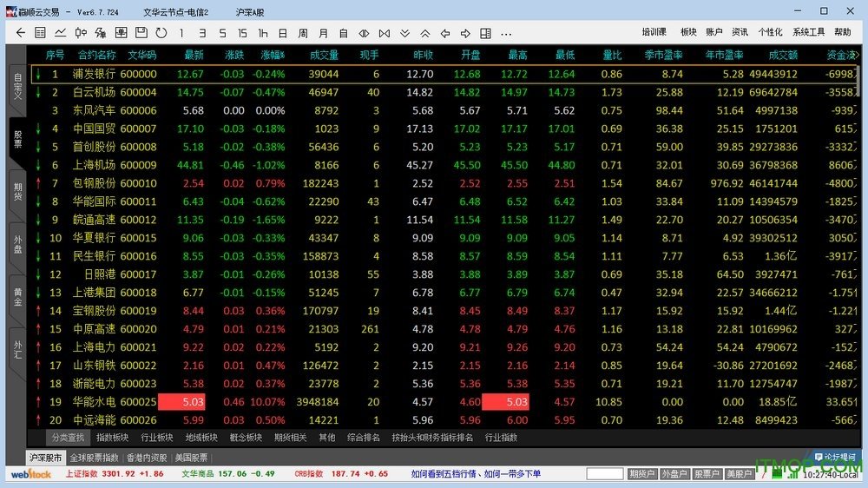
Task: Select the 浦发银行 600000 row
Action: 444,74
